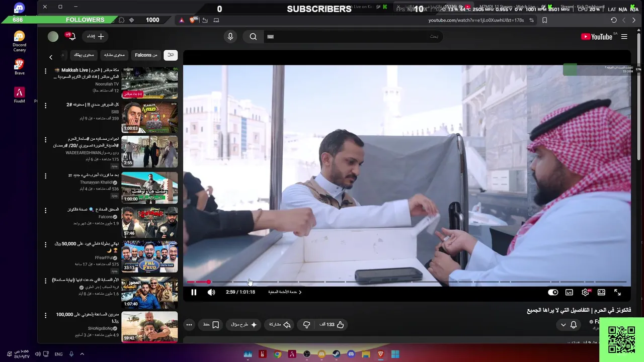Open the YouTube guide hamburger menu

624,37
